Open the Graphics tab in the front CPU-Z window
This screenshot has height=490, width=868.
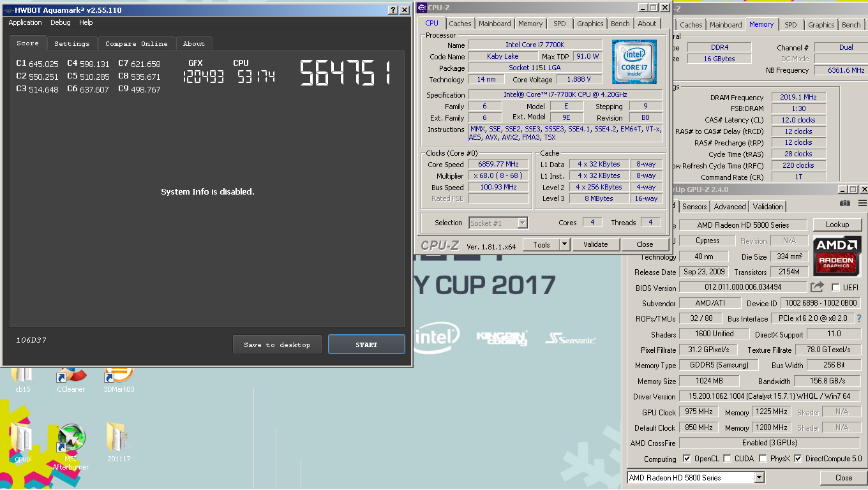click(x=590, y=24)
